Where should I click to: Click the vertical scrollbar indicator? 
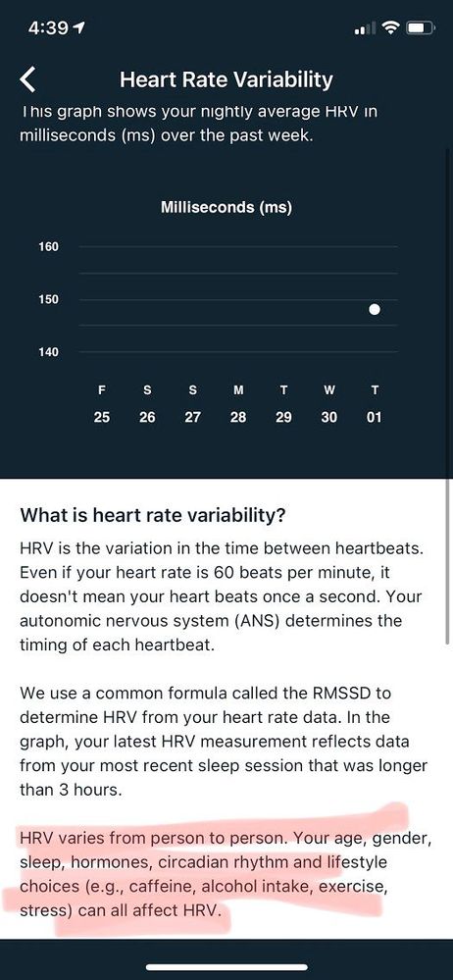pyautogui.click(x=447, y=560)
